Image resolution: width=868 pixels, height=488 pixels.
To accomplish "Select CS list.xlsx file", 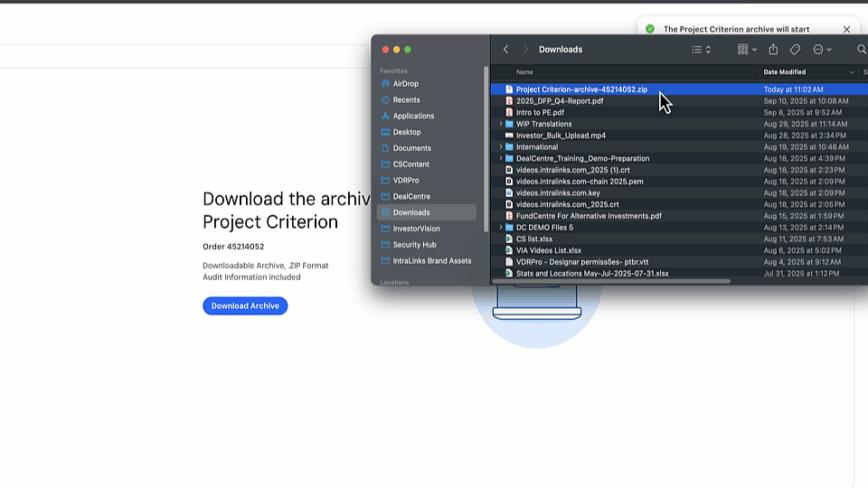I will [x=679, y=239].
